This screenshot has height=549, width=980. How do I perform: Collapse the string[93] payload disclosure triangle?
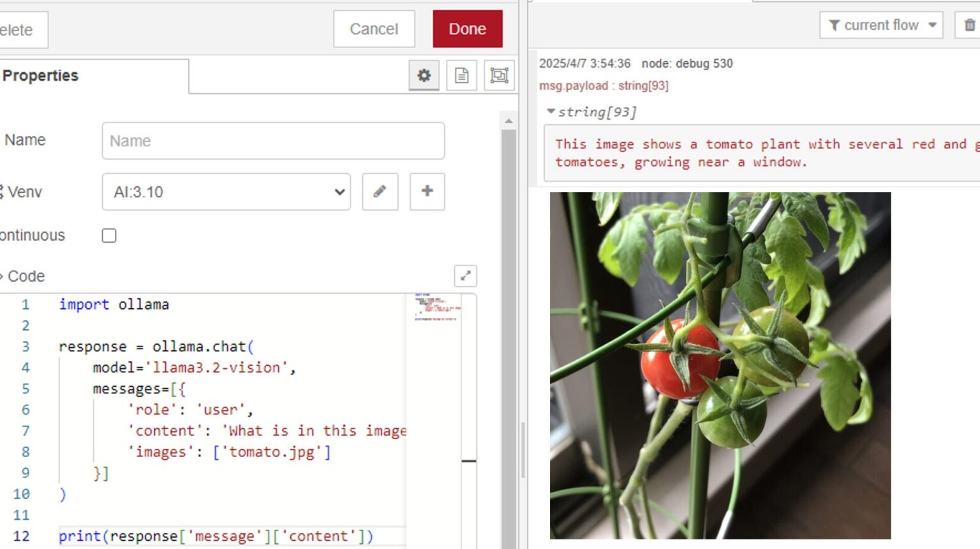551,111
